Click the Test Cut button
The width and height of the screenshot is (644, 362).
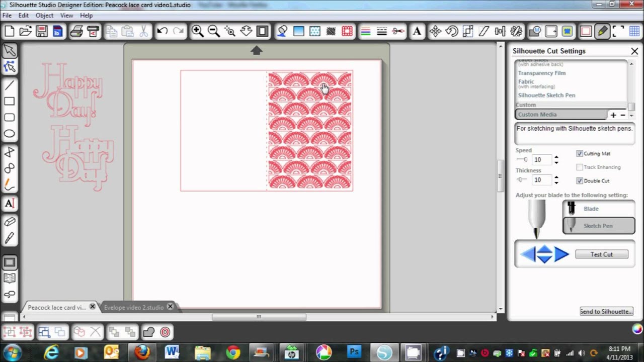point(602,254)
